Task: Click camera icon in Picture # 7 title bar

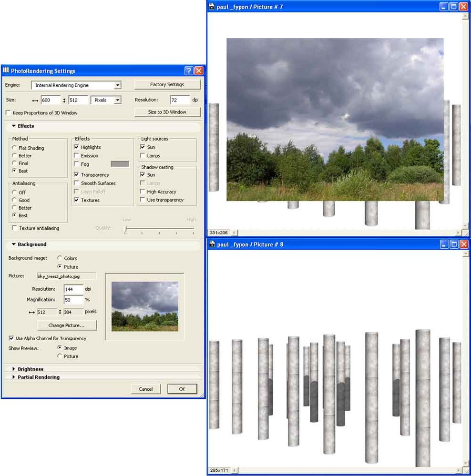Action: (x=212, y=6)
